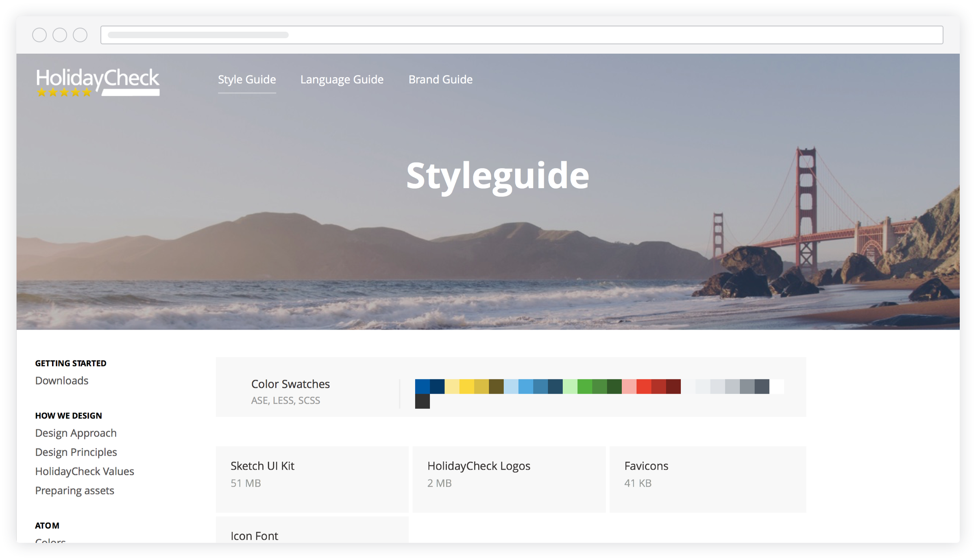This screenshot has height=560, width=976.
Task: Open Design Approach in the sidebar
Action: (x=76, y=433)
